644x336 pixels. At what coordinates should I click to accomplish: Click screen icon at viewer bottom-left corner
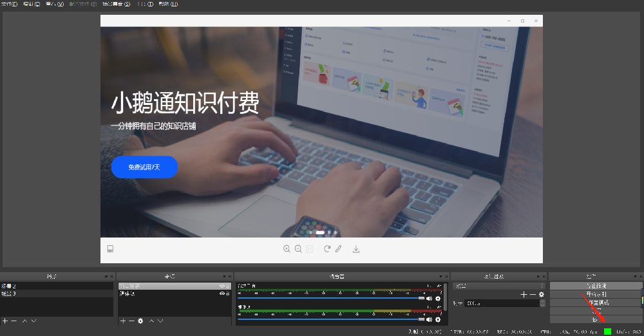coord(110,249)
